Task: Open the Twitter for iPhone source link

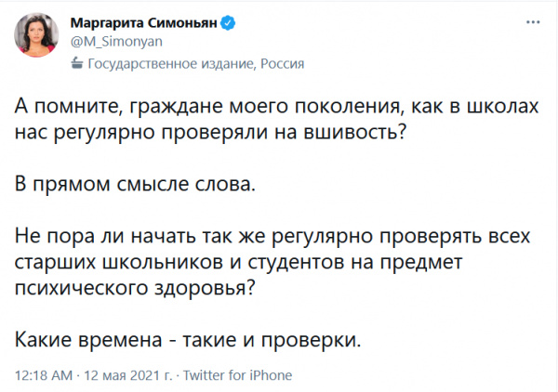Action: point(238,376)
